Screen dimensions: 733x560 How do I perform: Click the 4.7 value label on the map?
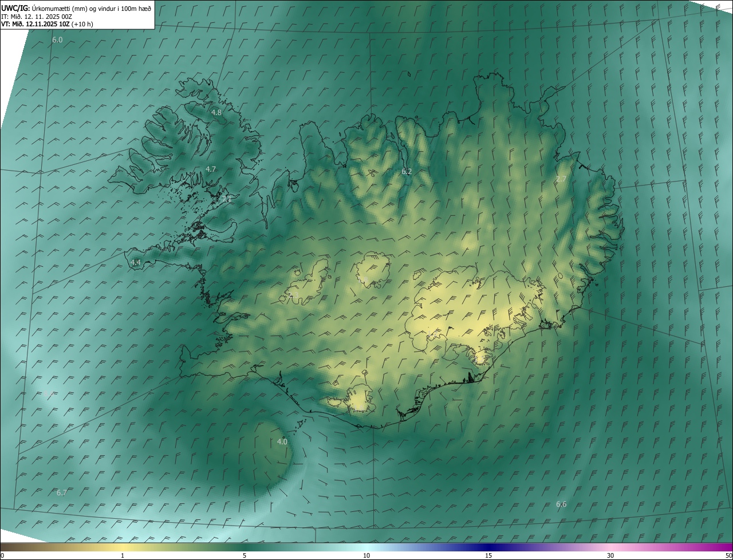211,169
